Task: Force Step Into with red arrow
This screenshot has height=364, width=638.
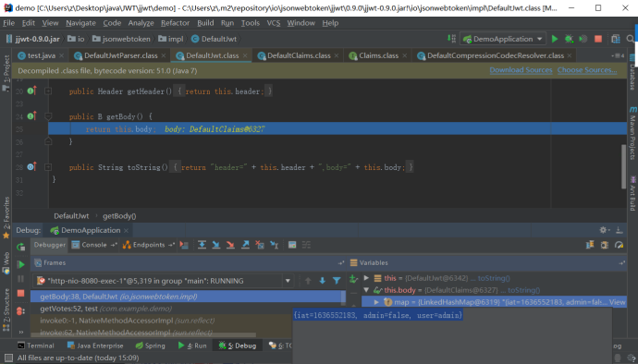Action: pyautogui.click(x=230, y=245)
